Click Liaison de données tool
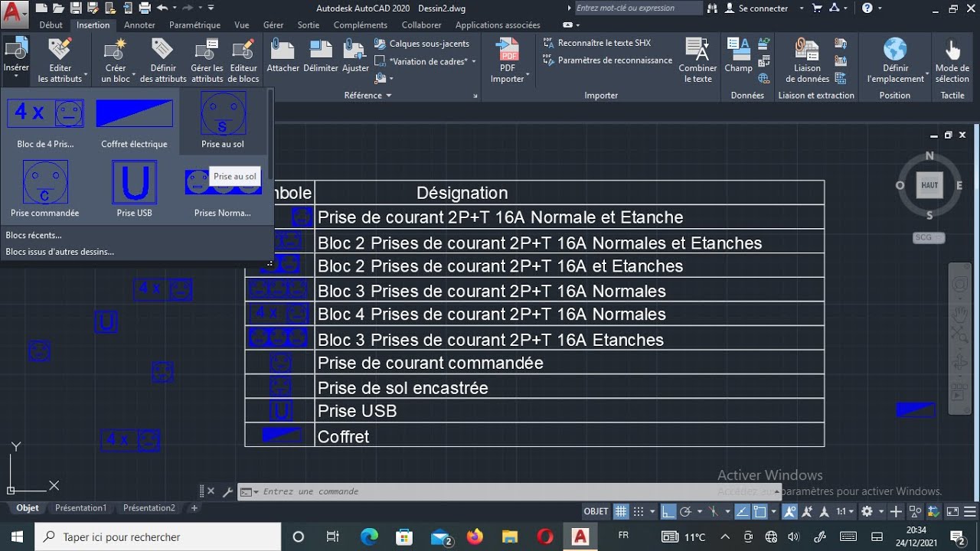The image size is (980, 551). (807, 61)
